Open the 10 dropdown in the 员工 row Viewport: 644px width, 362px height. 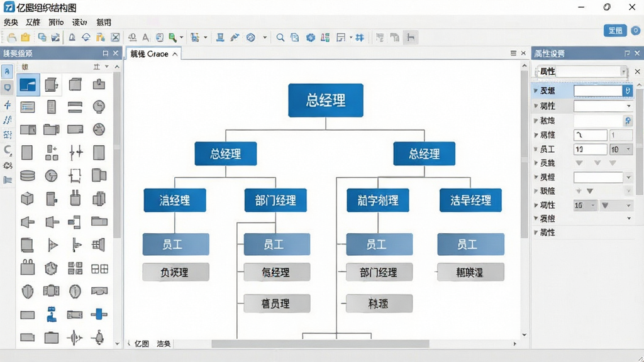point(628,150)
